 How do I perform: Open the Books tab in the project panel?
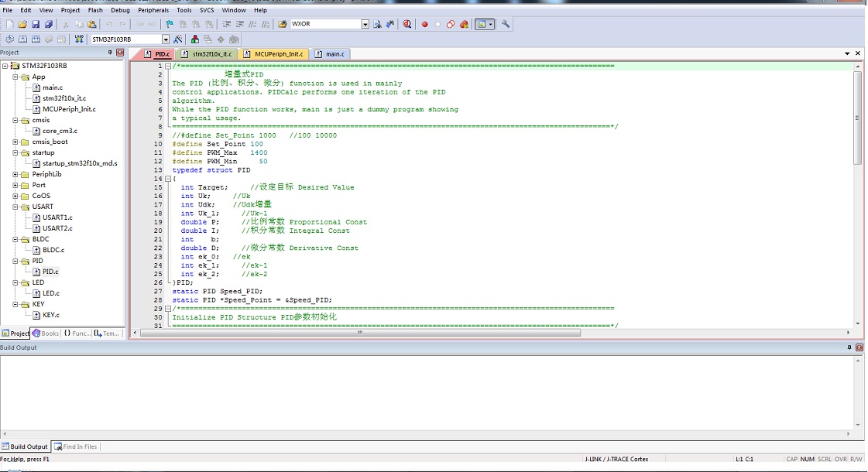tap(46, 333)
